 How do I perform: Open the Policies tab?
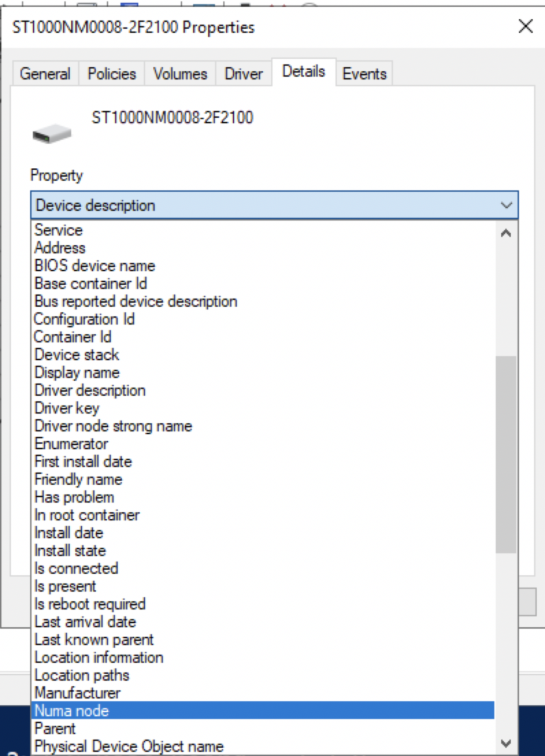click(x=112, y=74)
